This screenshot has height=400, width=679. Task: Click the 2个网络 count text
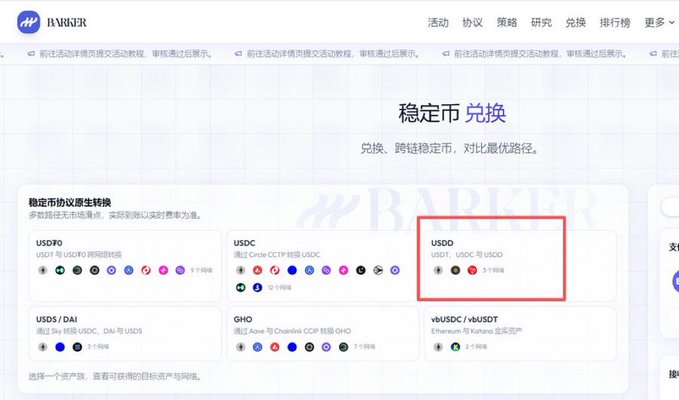(476, 347)
